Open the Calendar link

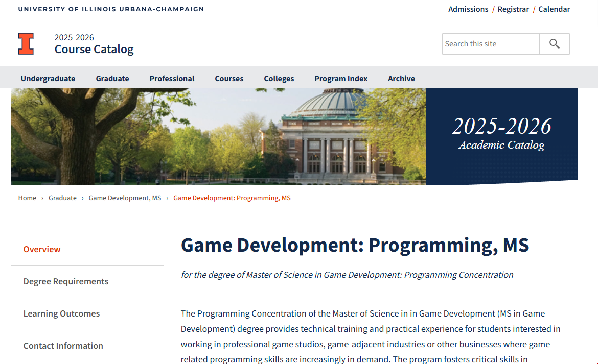(554, 9)
